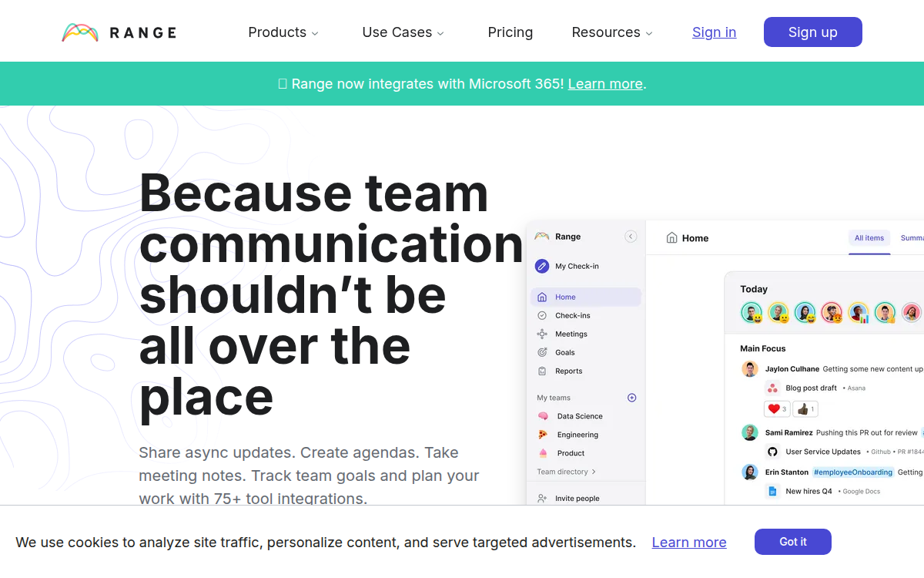The width and height of the screenshot is (924, 578).
Task: Go to the Pricing page
Action: pos(511,32)
